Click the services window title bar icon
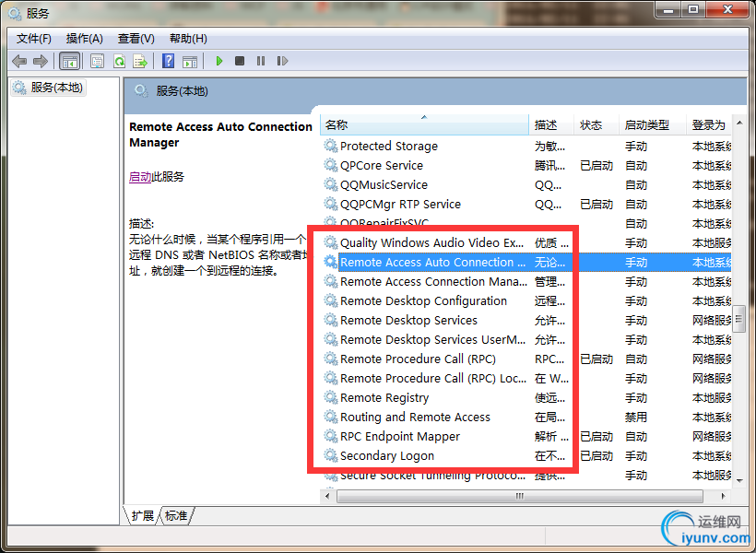The height and width of the screenshot is (553, 756). 15,13
